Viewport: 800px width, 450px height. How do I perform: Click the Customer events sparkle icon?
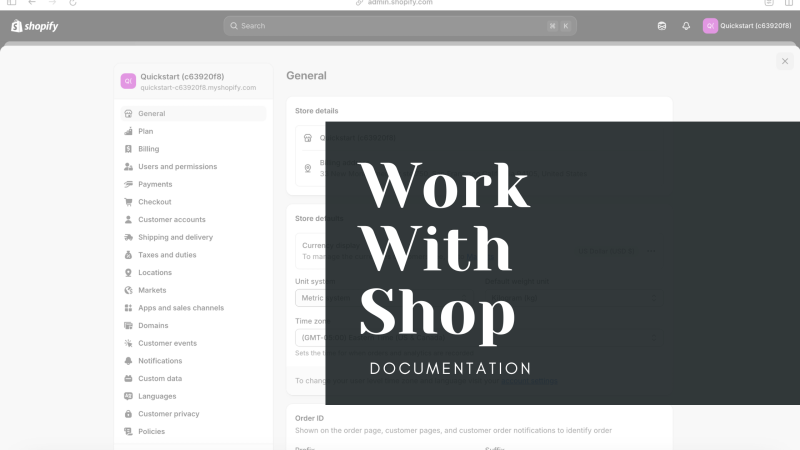(128, 343)
